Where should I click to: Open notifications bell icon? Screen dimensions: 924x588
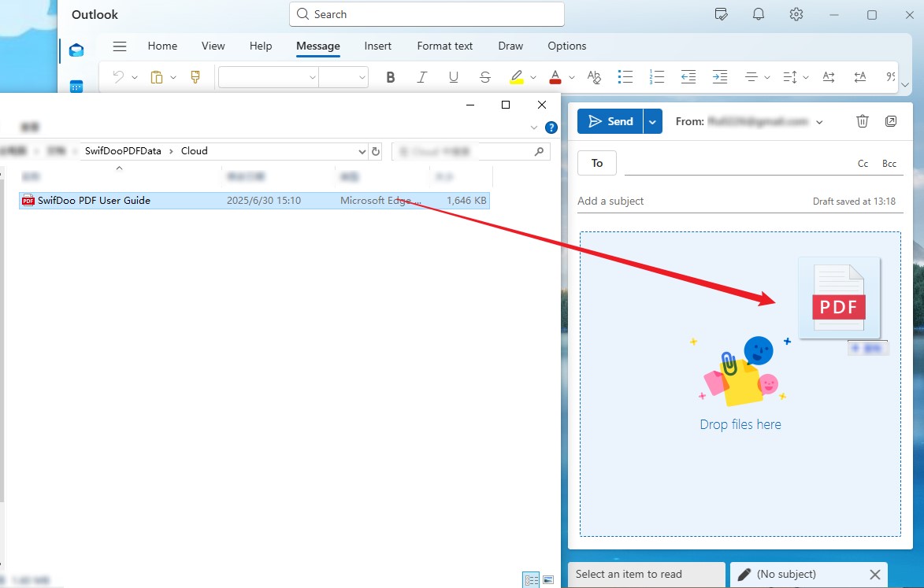click(759, 14)
